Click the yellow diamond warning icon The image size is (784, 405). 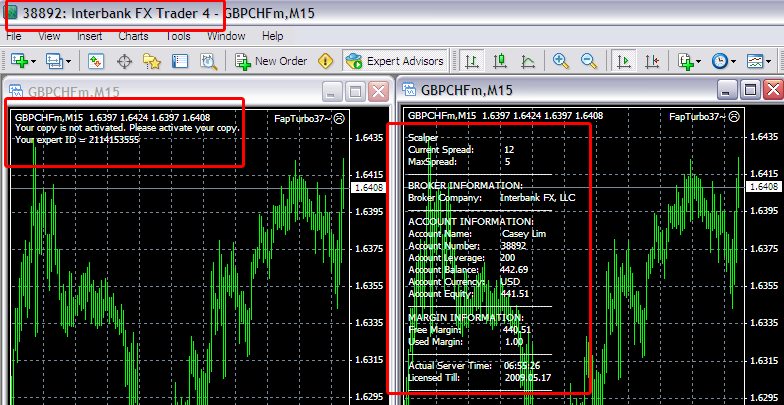pos(326,61)
